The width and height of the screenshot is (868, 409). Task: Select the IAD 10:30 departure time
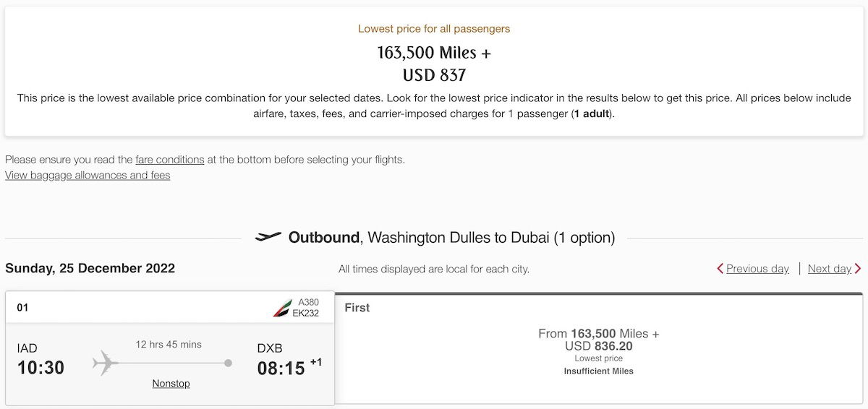pos(41,367)
